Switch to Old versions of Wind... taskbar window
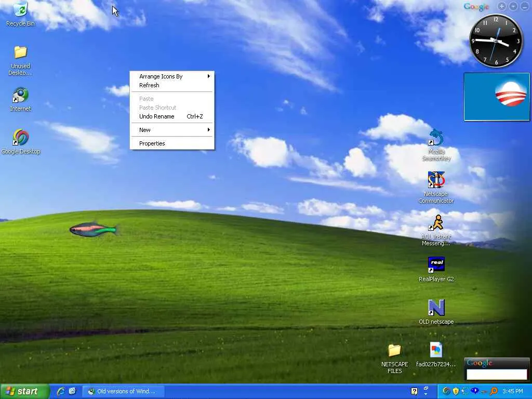The height and width of the screenshot is (399, 532). click(x=124, y=392)
